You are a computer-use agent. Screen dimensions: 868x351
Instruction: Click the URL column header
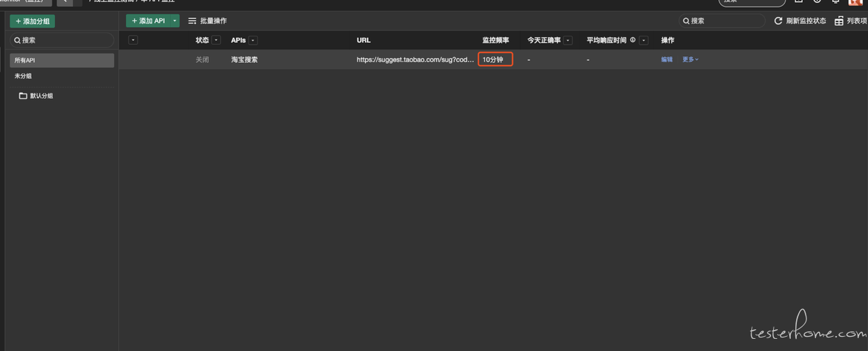pos(363,40)
